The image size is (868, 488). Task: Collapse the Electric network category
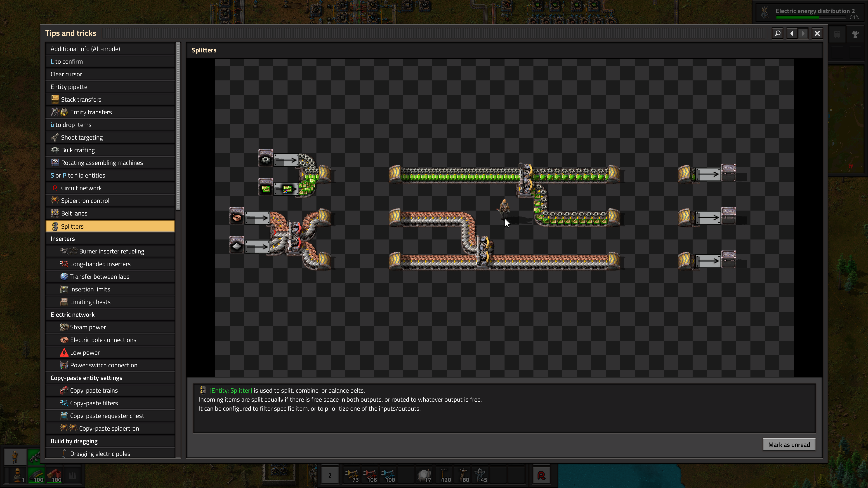[110, 314]
